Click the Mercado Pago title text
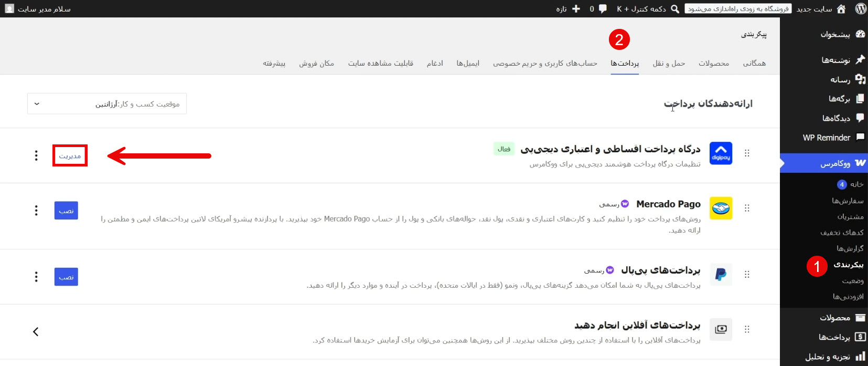868x366 pixels. click(x=668, y=204)
